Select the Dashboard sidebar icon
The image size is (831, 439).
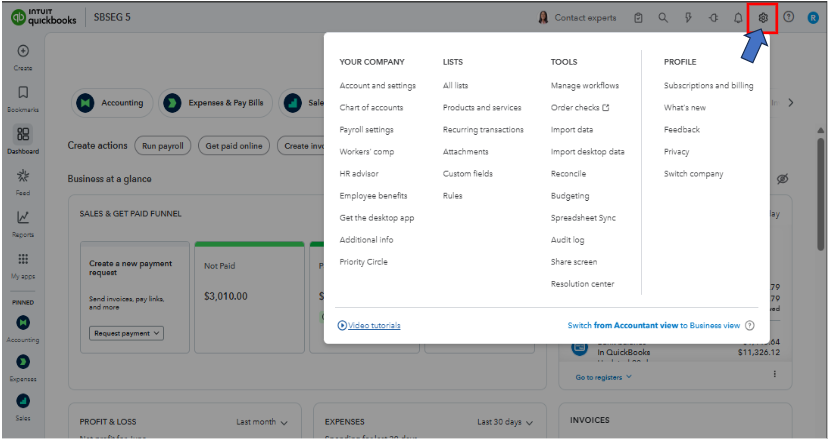click(x=23, y=134)
